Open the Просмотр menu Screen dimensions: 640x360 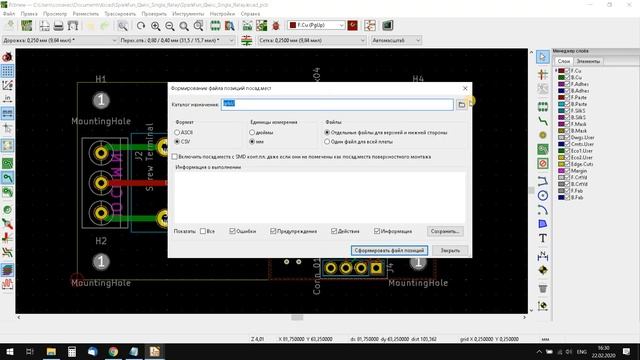coord(55,14)
